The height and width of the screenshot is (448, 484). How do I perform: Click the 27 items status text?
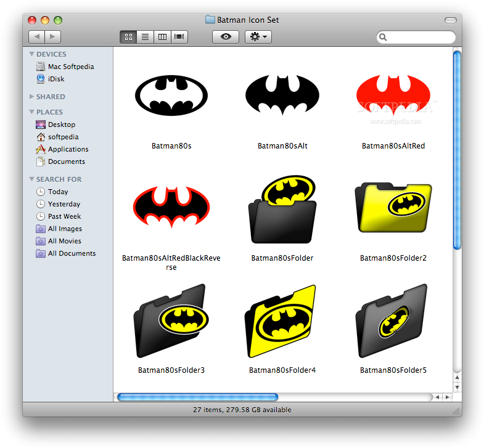[x=242, y=410]
